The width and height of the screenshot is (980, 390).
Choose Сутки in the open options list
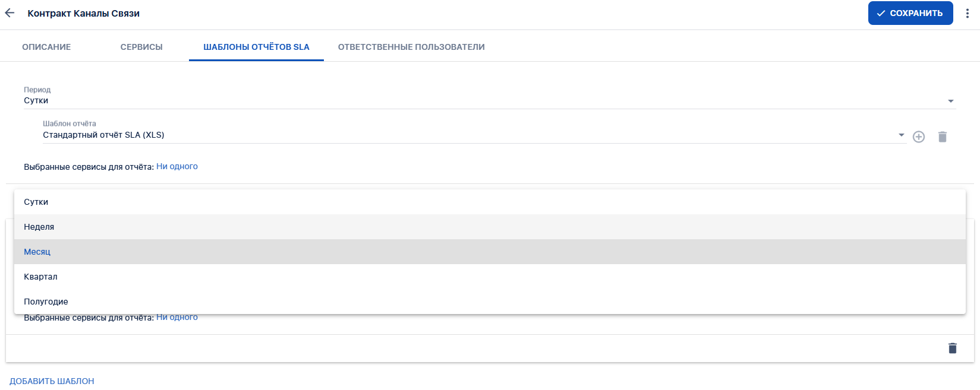coord(36,202)
